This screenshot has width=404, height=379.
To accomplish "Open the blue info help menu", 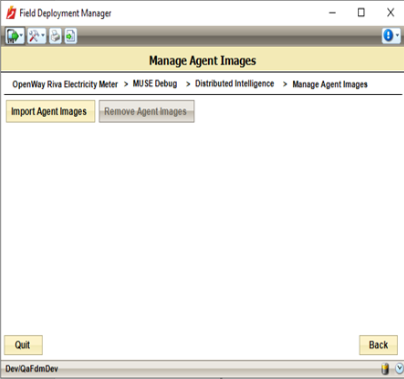I will pyautogui.click(x=391, y=36).
